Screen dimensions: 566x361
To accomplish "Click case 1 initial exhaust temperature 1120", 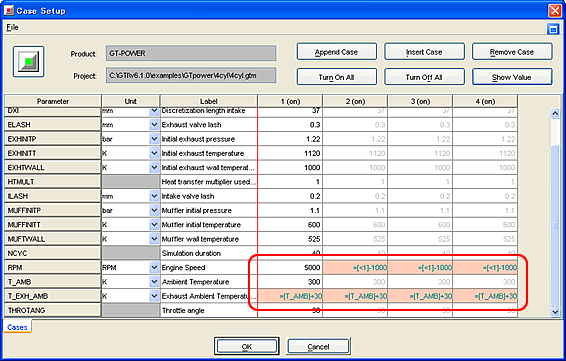I will click(290, 153).
